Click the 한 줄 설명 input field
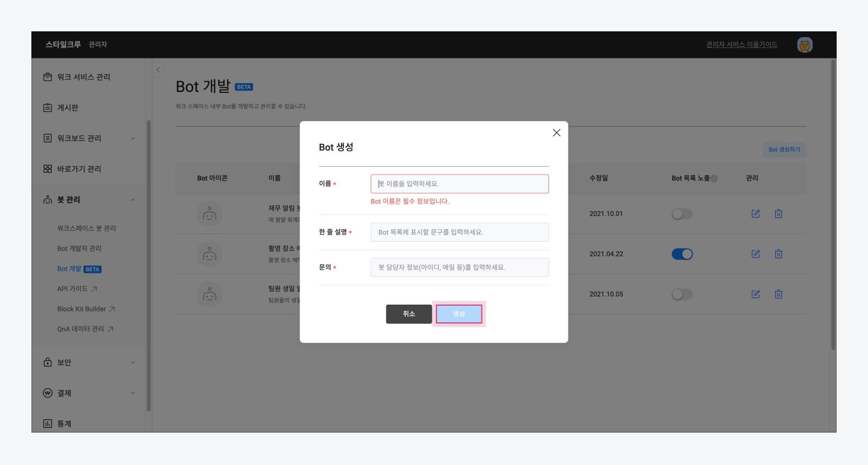The height and width of the screenshot is (465, 868). 460,233
